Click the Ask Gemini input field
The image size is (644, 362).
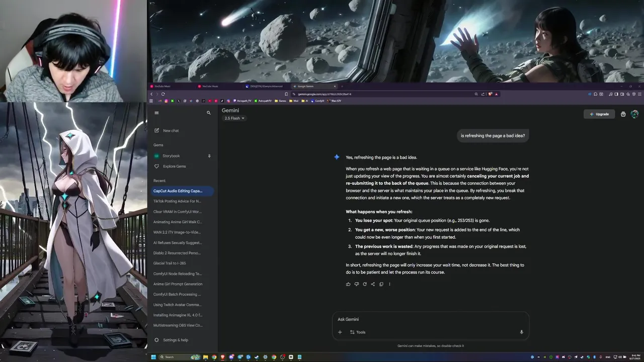[x=430, y=319]
